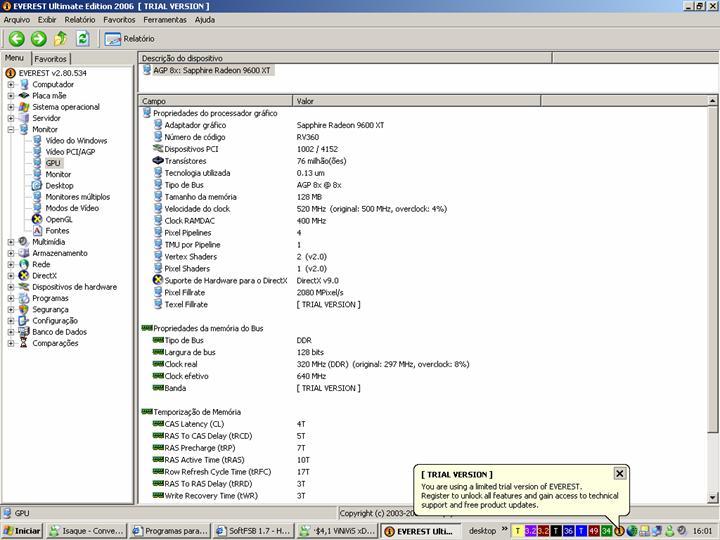
Task: Click the Campo column header
Action: (x=215, y=101)
